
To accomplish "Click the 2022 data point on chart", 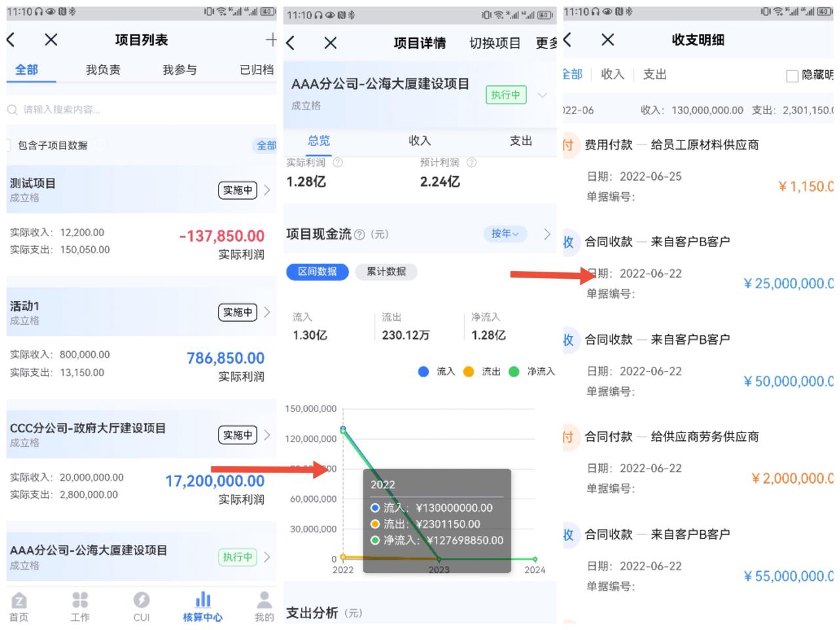I will coord(343,429).
